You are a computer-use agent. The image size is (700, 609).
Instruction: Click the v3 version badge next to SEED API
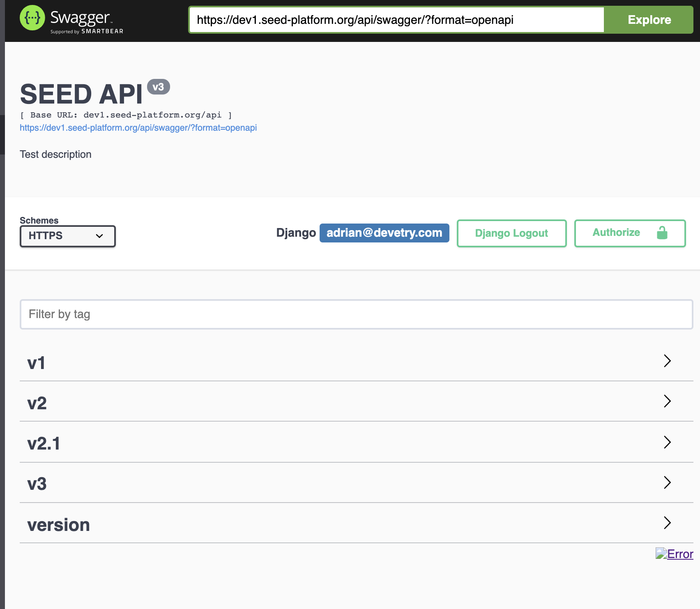(x=159, y=87)
